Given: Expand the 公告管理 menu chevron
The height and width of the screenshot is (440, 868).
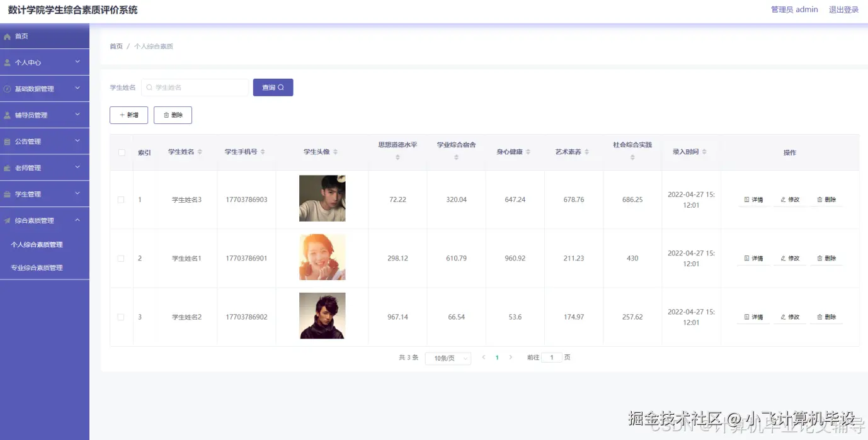Looking at the screenshot, I should pos(77,141).
